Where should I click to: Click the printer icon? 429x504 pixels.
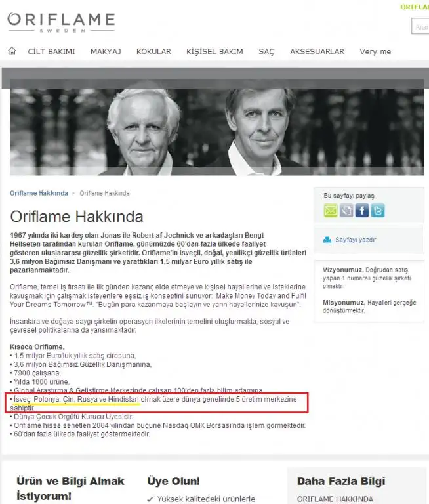(327, 240)
